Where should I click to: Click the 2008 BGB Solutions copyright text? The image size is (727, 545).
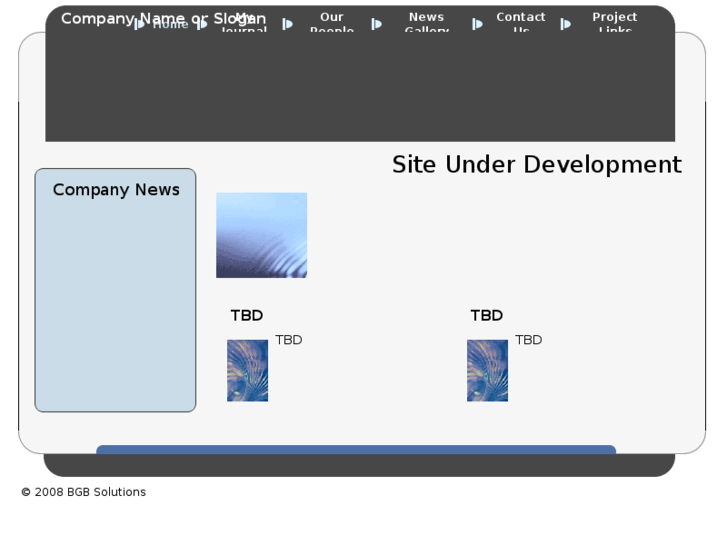(x=83, y=492)
